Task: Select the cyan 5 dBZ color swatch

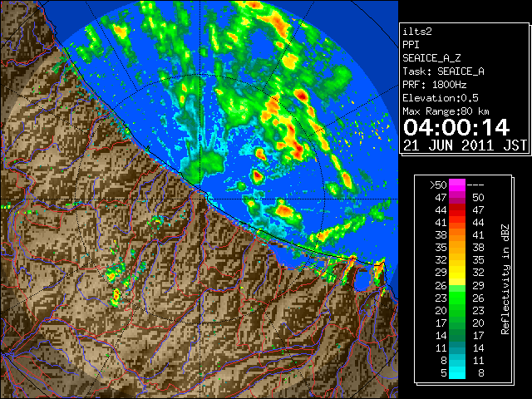Action: click(x=457, y=372)
